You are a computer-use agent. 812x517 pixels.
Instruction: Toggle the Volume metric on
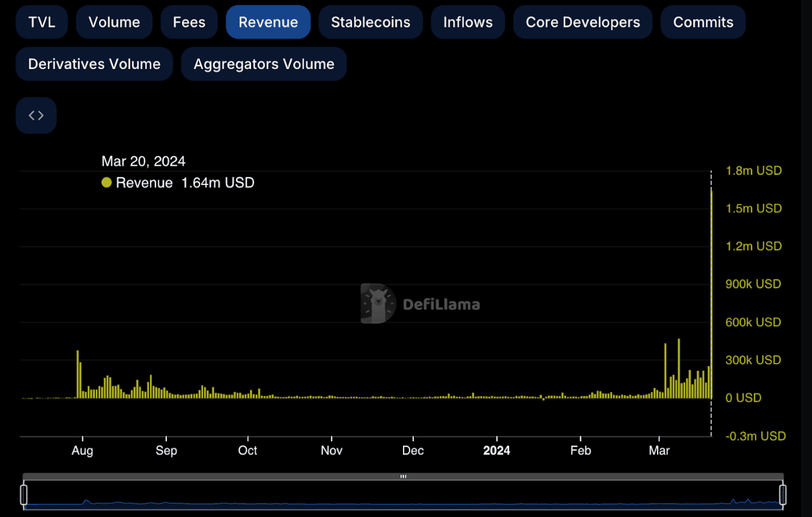pos(114,22)
